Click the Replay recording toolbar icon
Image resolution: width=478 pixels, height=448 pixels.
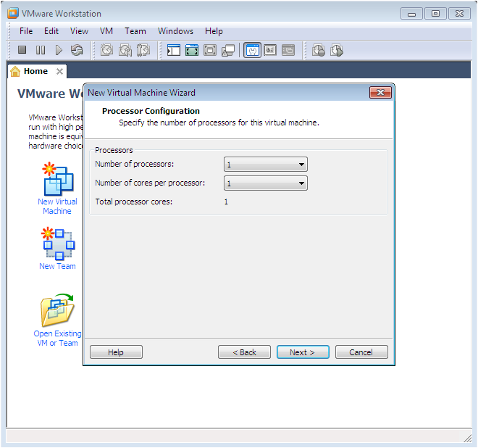coord(337,50)
